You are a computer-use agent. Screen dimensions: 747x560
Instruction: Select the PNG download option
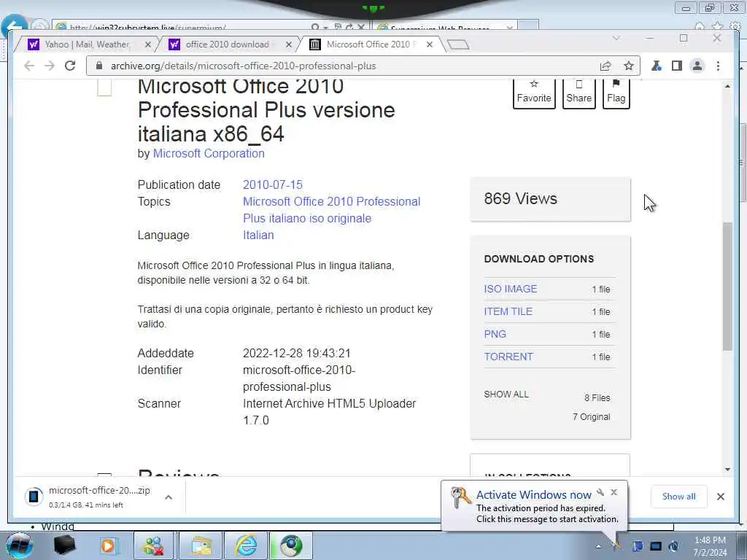tap(495, 334)
